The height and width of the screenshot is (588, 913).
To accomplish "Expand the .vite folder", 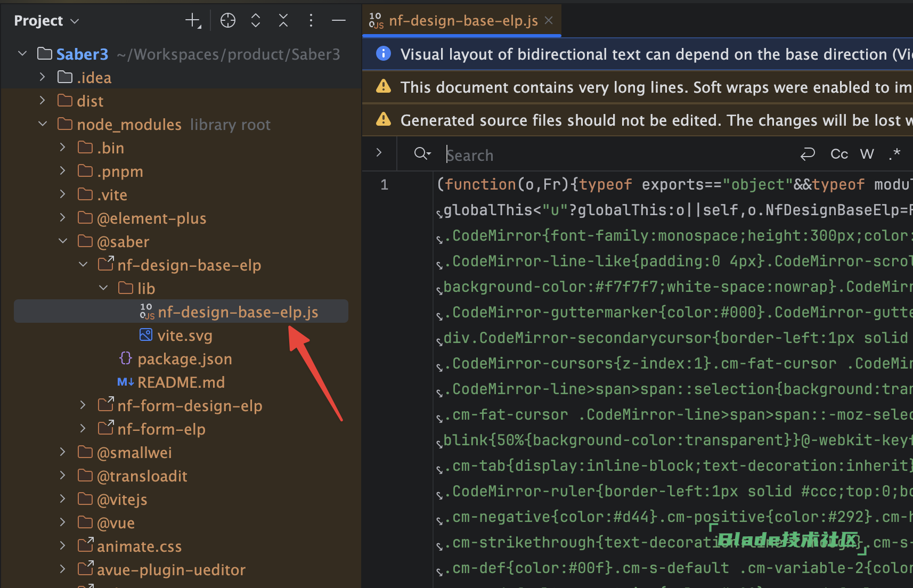I will pyautogui.click(x=63, y=194).
